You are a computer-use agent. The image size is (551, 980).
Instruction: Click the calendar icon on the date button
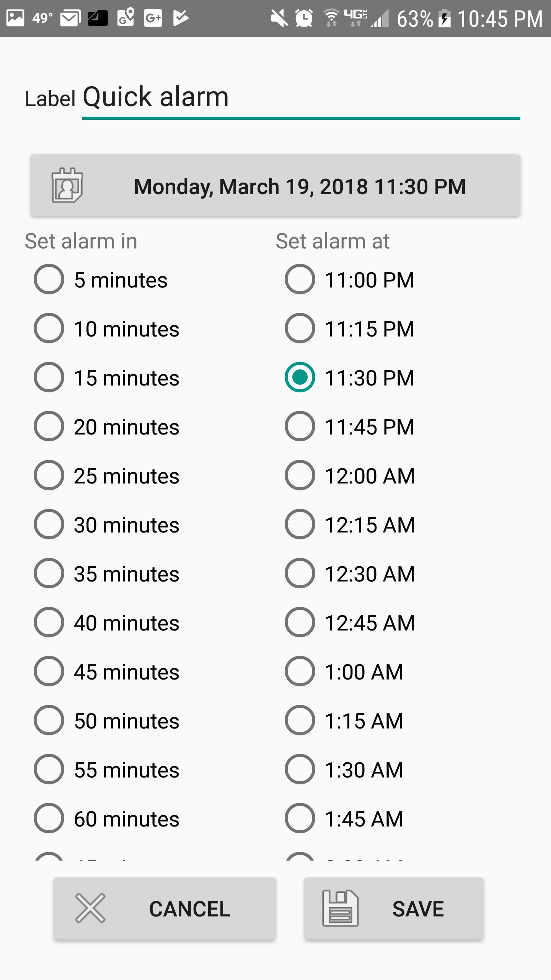click(x=67, y=186)
